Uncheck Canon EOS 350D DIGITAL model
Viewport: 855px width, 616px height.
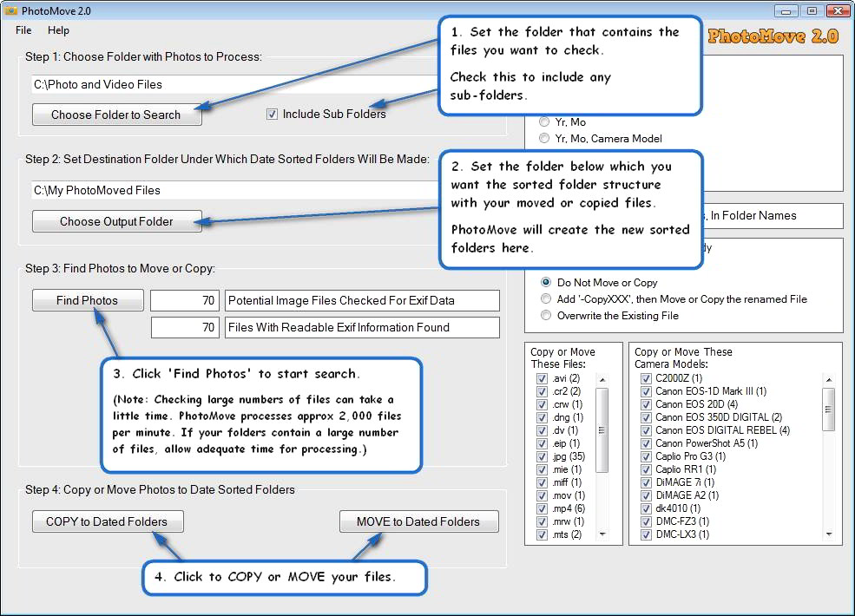tap(646, 417)
